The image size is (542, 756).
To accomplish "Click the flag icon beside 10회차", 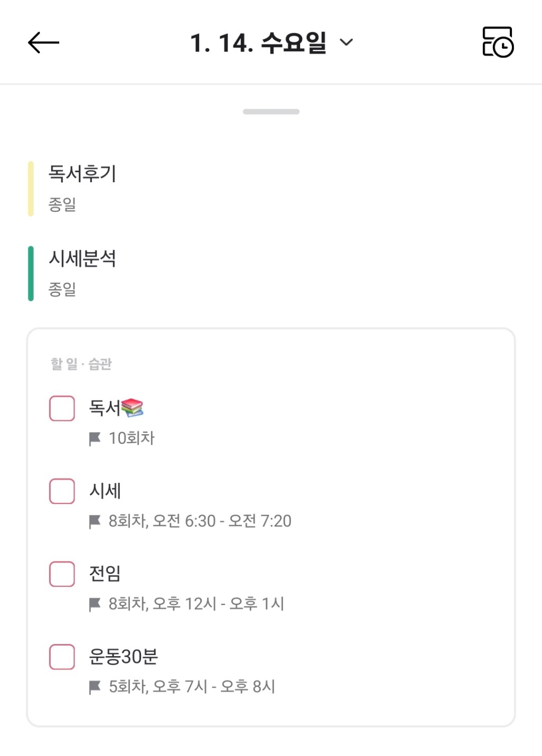I will point(95,438).
